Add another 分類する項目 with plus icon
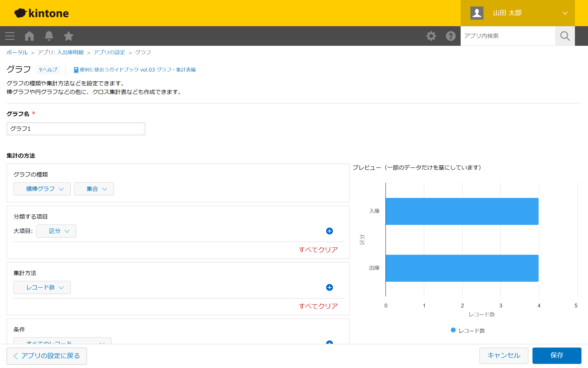 (x=329, y=231)
